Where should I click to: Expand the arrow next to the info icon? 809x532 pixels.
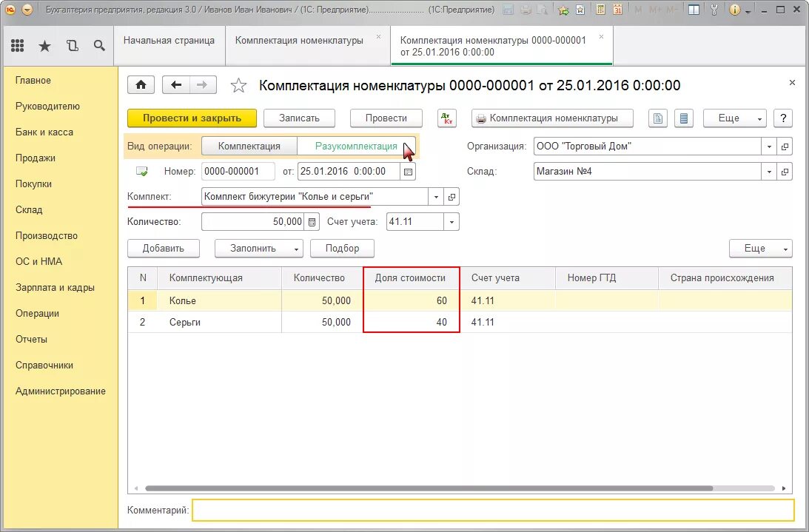[x=748, y=11]
